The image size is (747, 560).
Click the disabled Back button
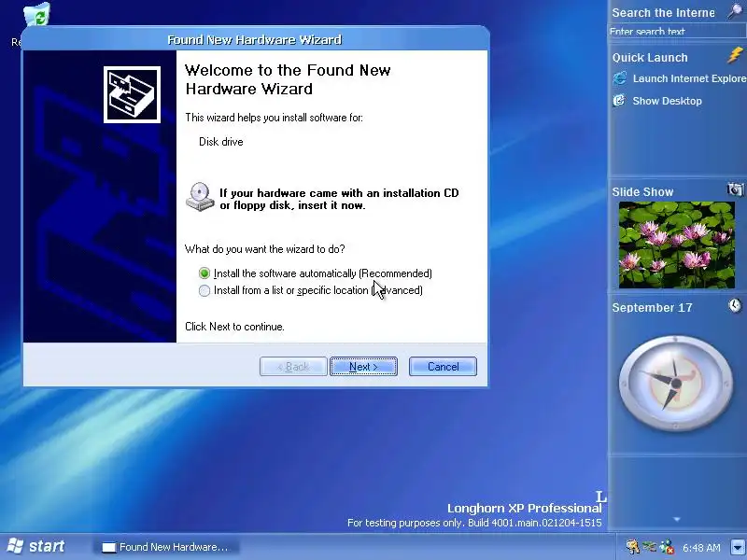pos(293,367)
